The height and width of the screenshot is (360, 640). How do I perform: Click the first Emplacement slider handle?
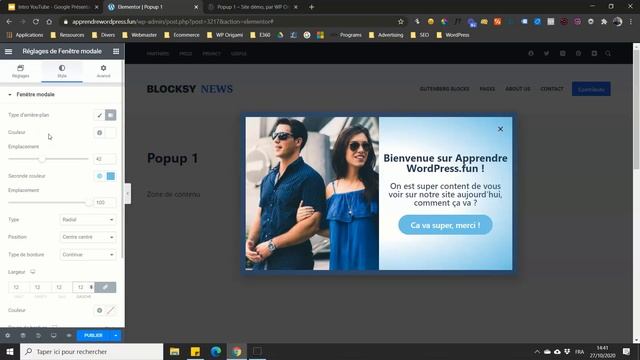pos(42,159)
